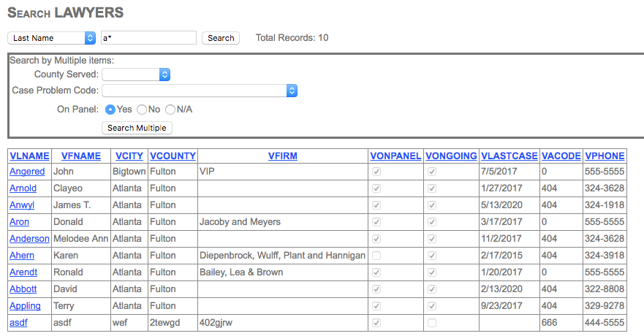Choose N/A radio for On Panel

(x=170, y=110)
